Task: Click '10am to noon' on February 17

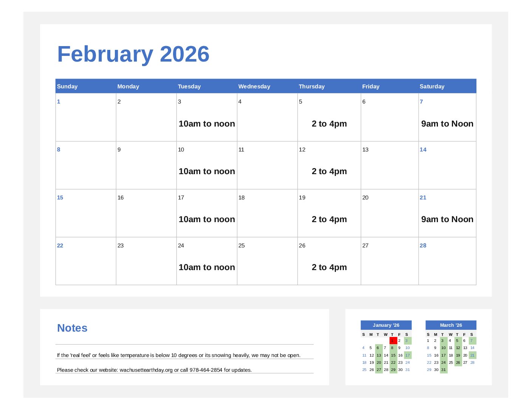Action: (x=207, y=219)
